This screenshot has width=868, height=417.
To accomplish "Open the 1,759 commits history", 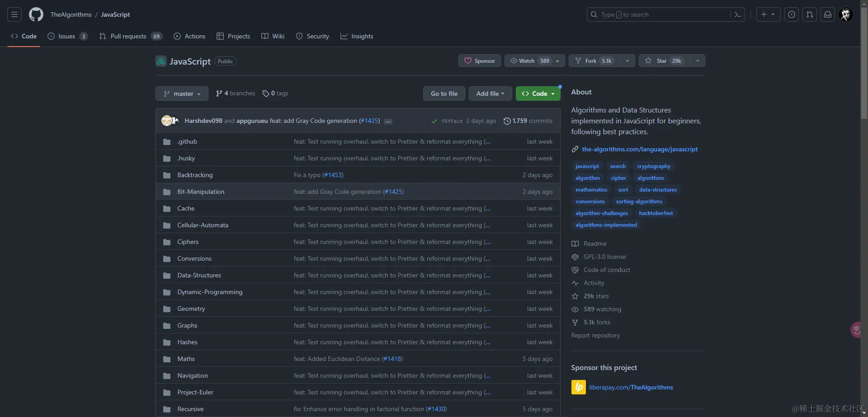I will pyautogui.click(x=528, y=121).
